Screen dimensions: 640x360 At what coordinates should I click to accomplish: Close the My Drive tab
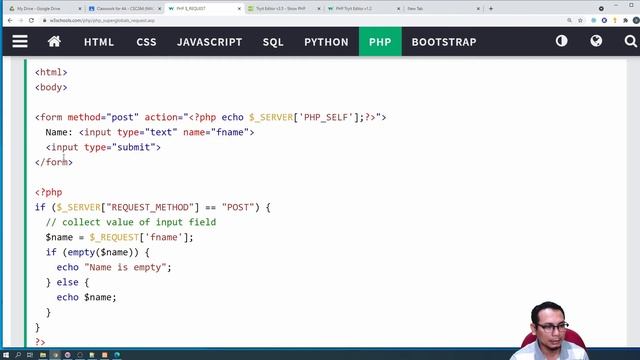tap(80, 9)
